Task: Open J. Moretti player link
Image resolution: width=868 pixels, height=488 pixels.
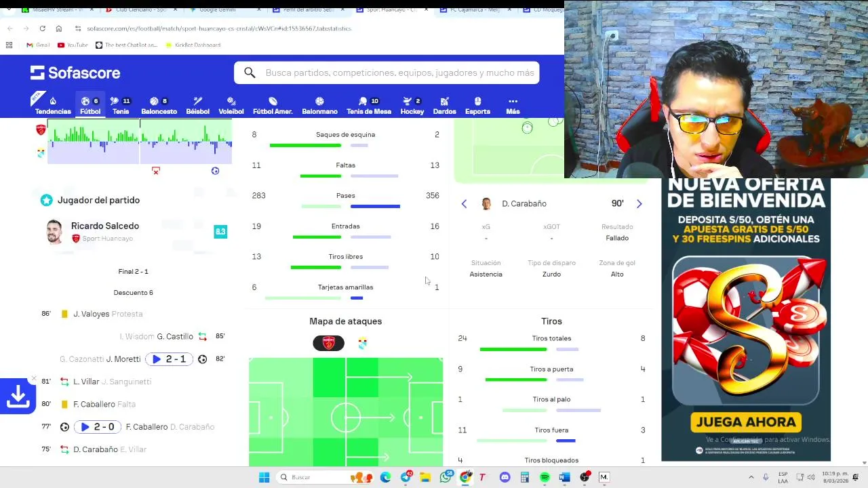Action: click(x=123, y=359)
